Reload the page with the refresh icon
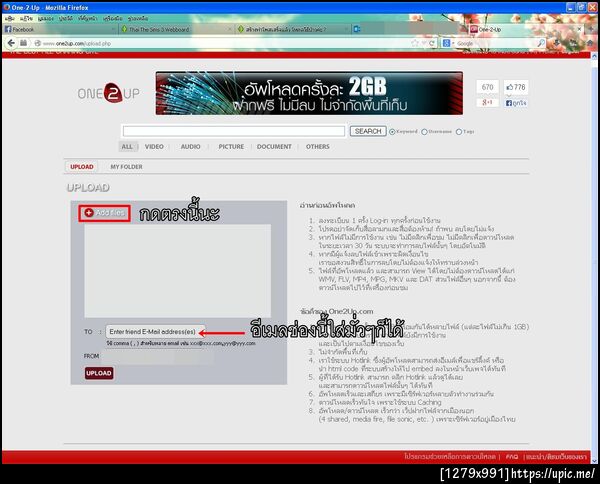Image resolution: width=600 pixels, height=484 pixels. tap(432, 43)
